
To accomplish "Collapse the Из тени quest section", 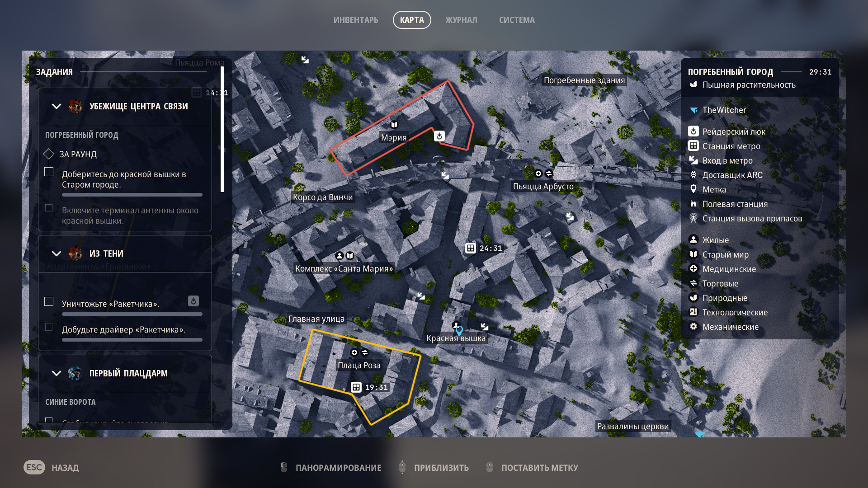I will pos(57,253).
